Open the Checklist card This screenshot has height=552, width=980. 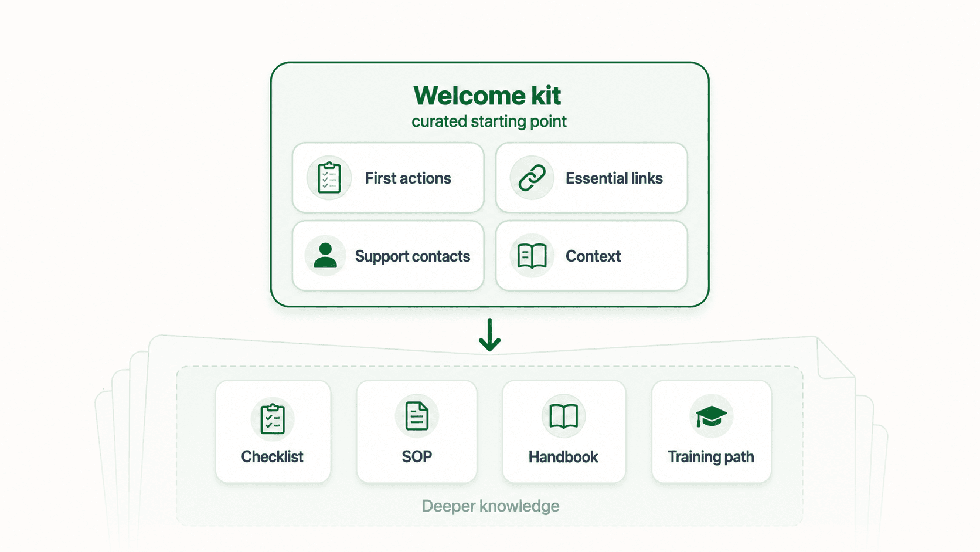273,432
